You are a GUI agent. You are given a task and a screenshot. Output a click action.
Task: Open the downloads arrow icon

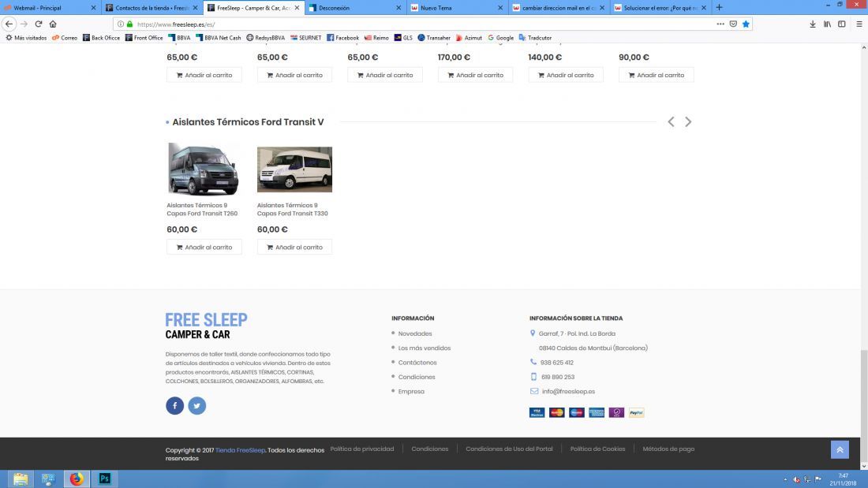click(813, 24)
